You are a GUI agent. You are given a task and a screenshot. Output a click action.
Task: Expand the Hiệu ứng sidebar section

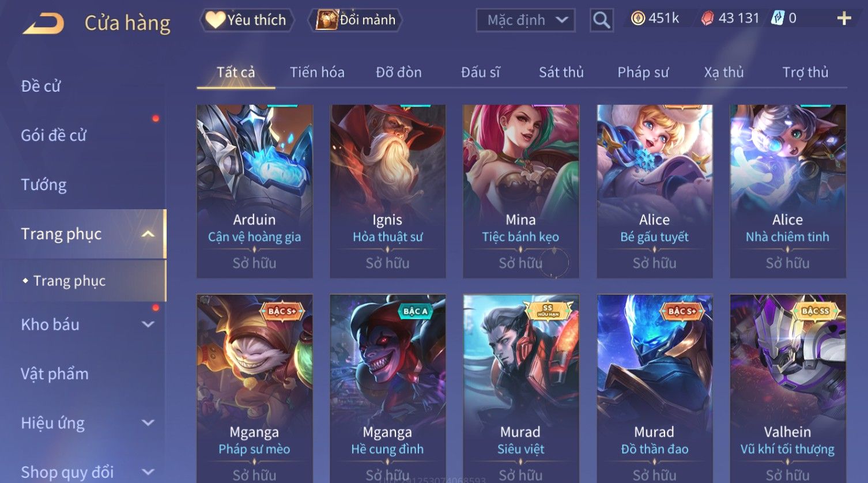click(148, 422)
